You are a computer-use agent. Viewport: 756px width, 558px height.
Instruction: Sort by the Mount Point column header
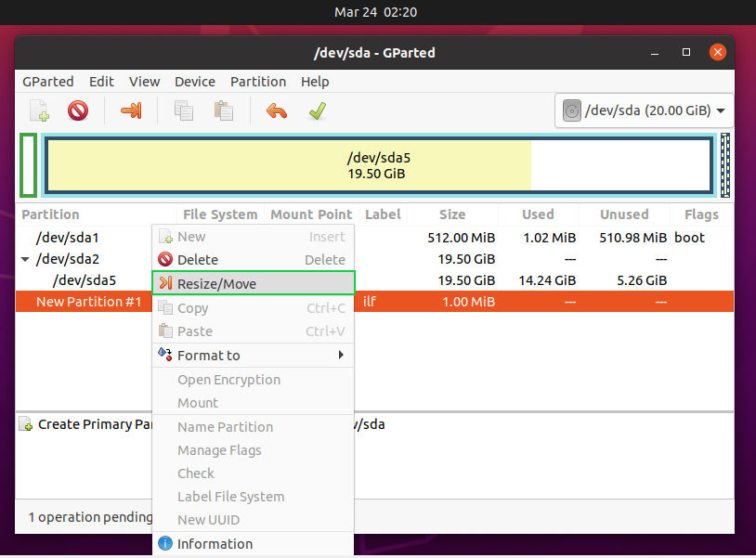coord(311,214)
